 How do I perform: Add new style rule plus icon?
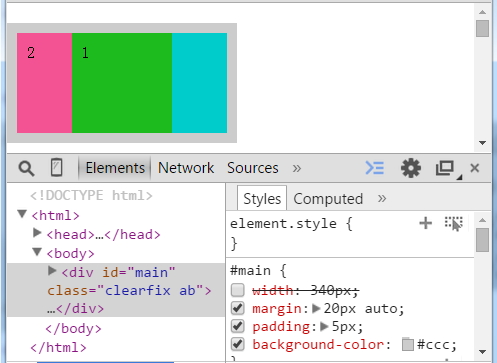(426, 223)
